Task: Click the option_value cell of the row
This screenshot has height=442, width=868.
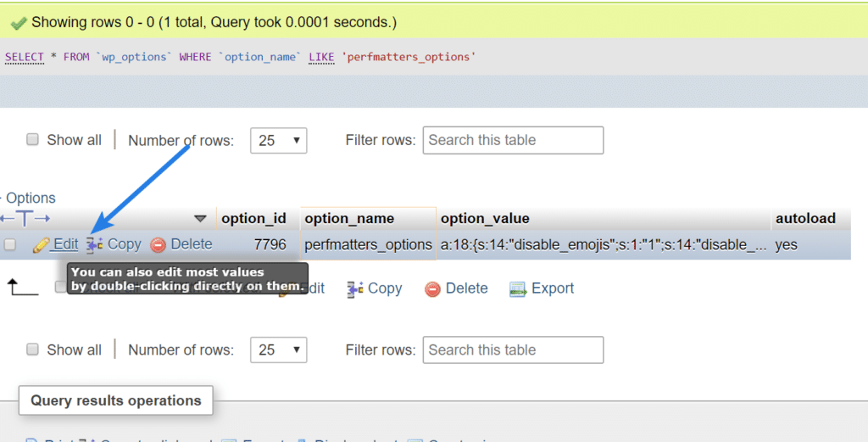Action: click(602, 244)
